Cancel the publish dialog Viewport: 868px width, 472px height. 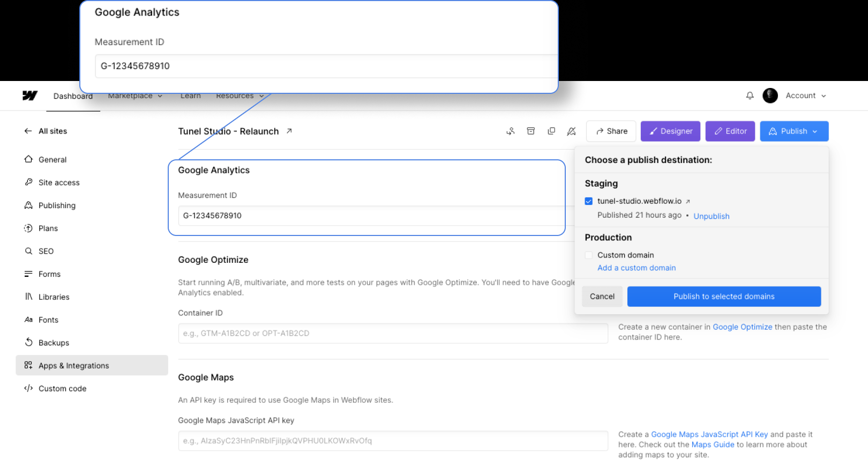click(602, 296)
